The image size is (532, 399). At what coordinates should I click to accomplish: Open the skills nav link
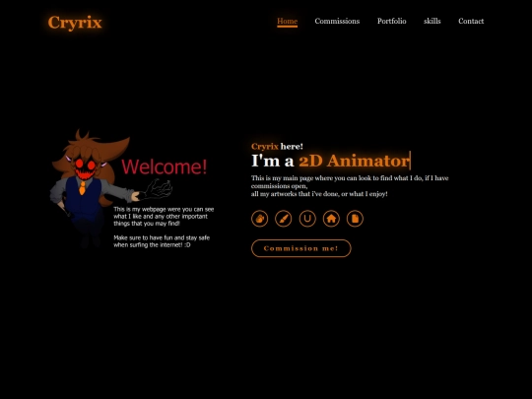[x=432, y=21]
